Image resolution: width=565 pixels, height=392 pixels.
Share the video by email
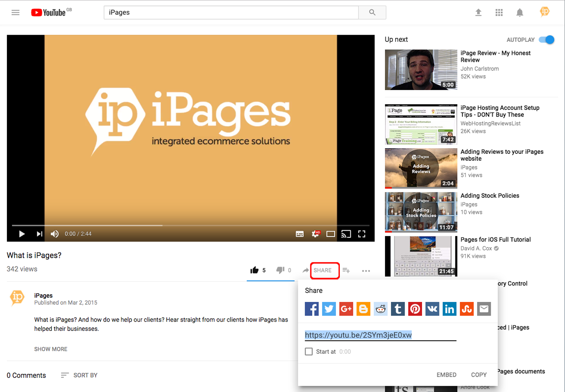[x=484, y=309]
